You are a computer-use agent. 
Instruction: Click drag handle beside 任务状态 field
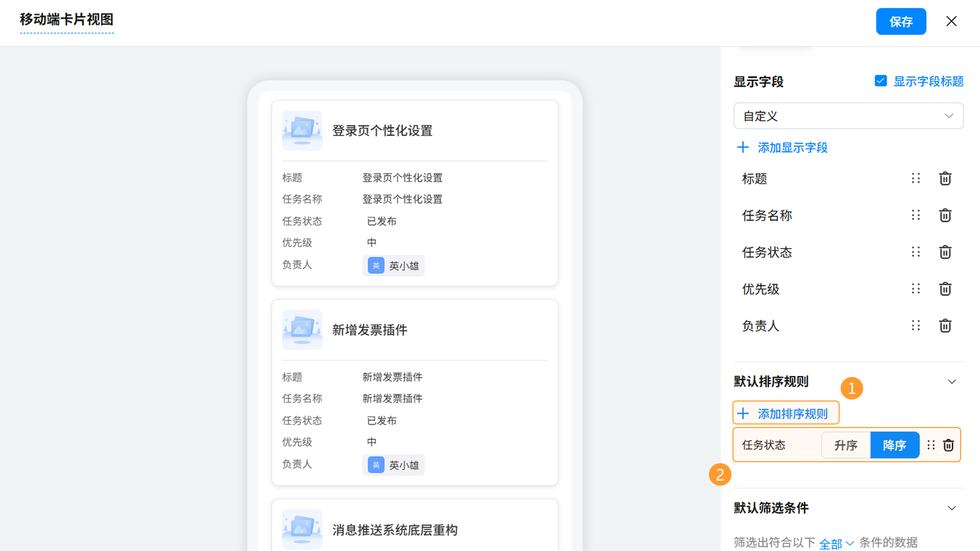916,252
